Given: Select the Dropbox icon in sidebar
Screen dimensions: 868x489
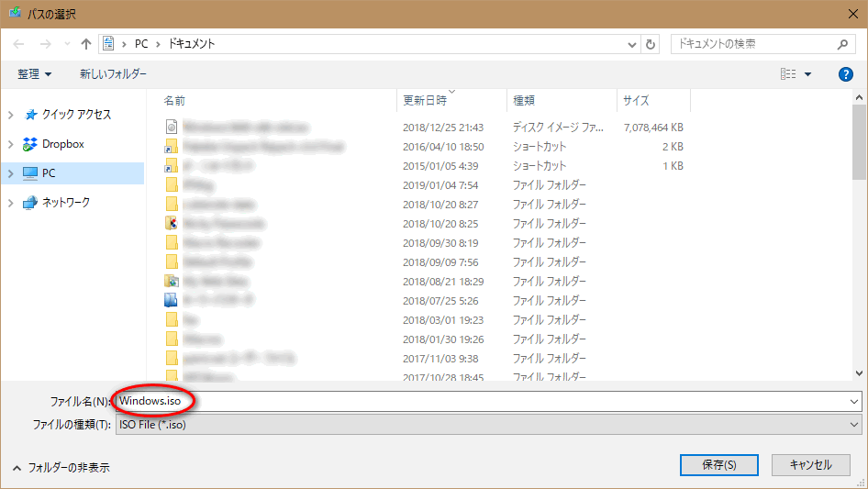Looking at the screenshot, I should tap(30, 144).
